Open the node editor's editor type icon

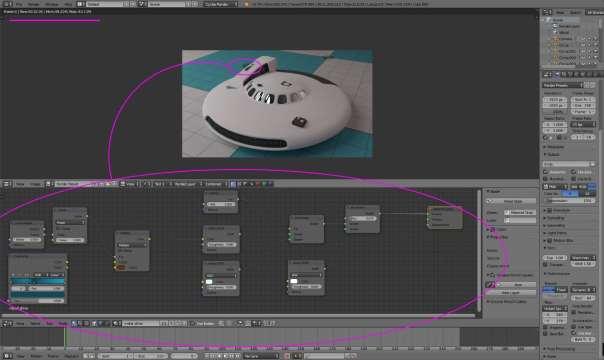(7, 184)
